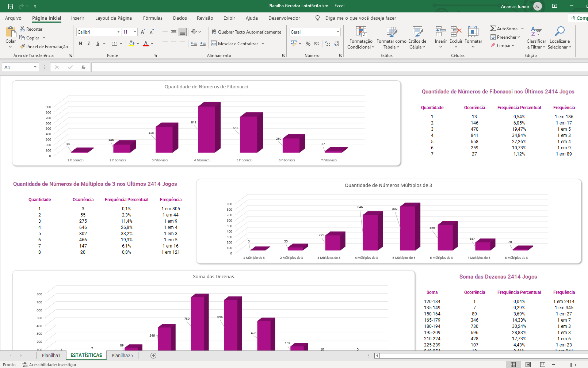Toggle Quebrar Texto Automaticamente
Viewport: 588px width, 368px height.
pos(247,32)
